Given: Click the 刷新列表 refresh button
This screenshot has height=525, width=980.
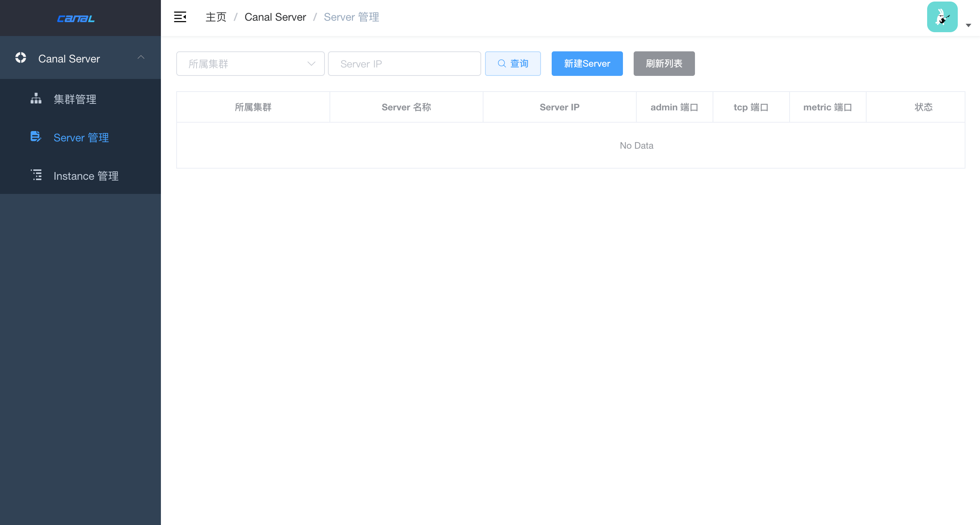Looking at the screenshot, I should point(664,64).
